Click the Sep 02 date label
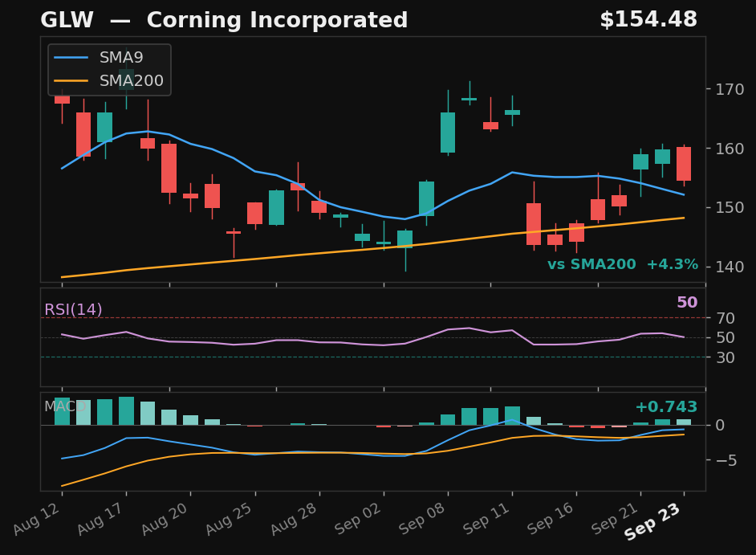 coord(359,518)
